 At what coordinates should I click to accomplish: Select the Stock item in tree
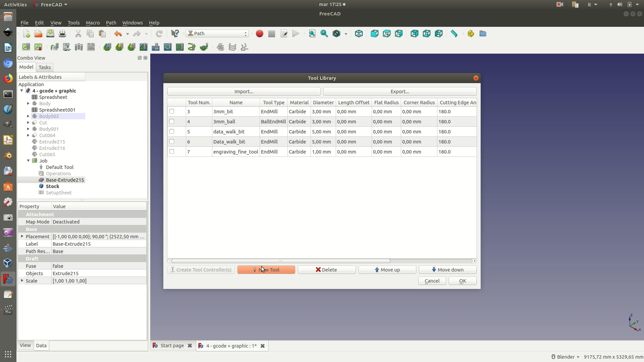pos(52,186)
